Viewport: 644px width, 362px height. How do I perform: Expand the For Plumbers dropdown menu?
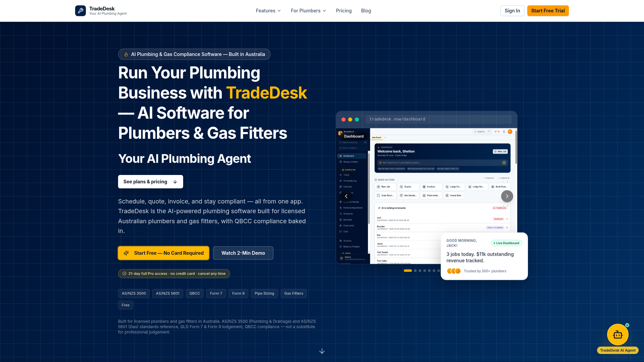[x=308, y=11]
